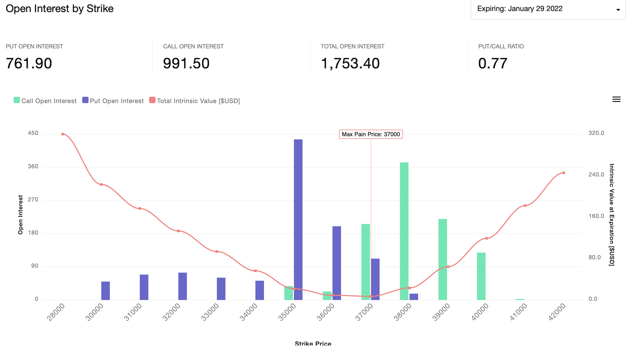Select the call bar at 37000 strike
The width and height of the screenshot is (644, 355).
[366, 262]
